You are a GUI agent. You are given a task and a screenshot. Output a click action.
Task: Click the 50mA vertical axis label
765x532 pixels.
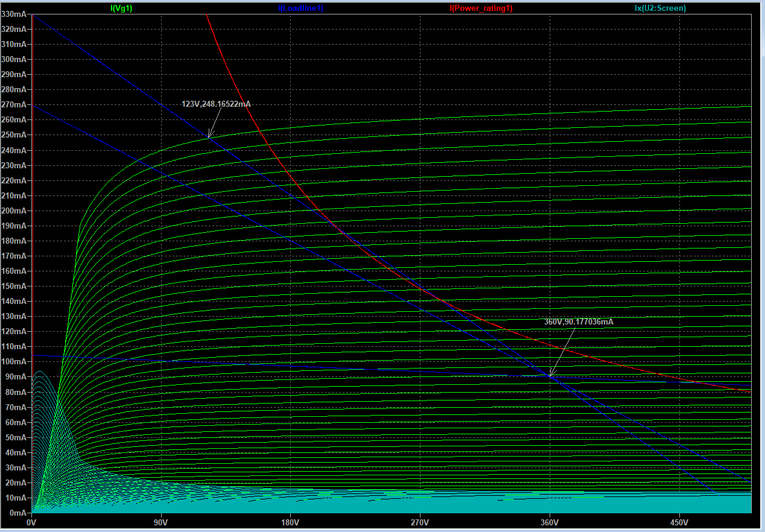16,437
